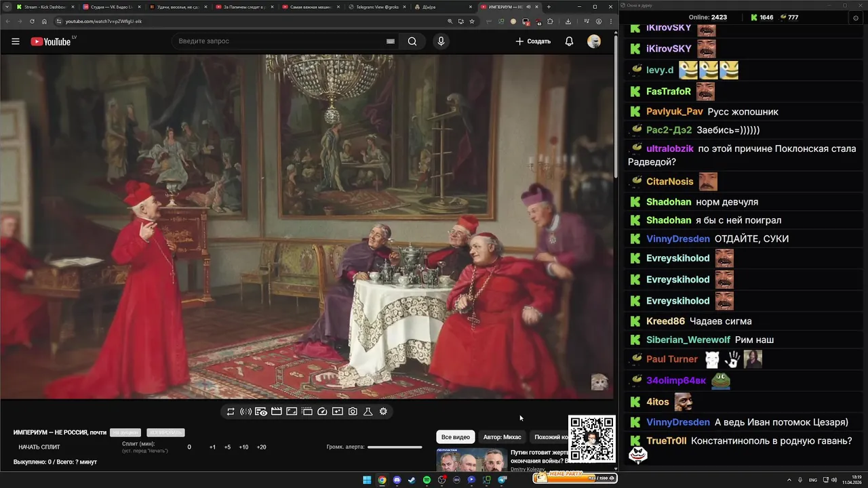Toggle loop icon in player toolbar

coord(231,411)
